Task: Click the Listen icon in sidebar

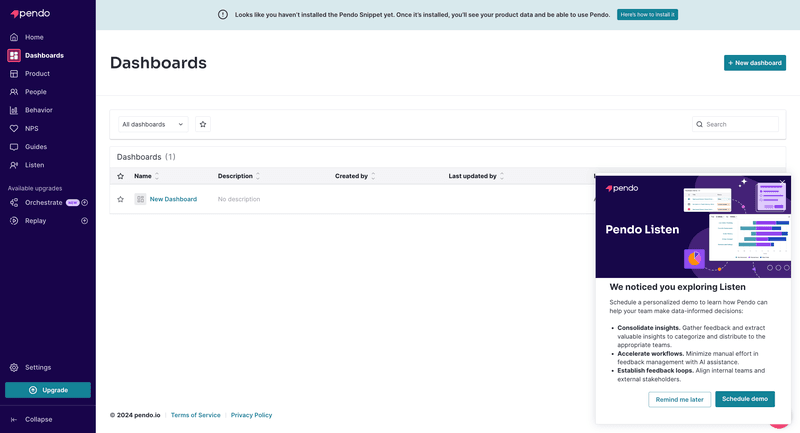Action: point(14,165)
